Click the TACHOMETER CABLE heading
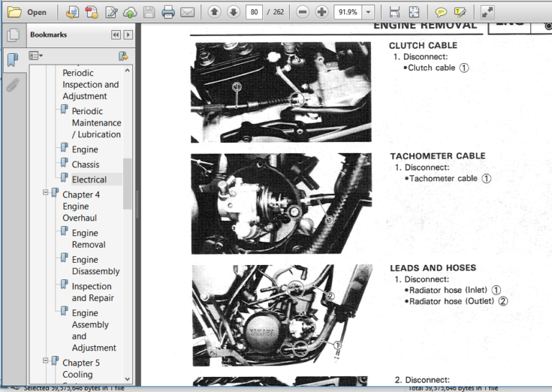Image resolution: width=552 pixels, height=392 pixels. 438,156
